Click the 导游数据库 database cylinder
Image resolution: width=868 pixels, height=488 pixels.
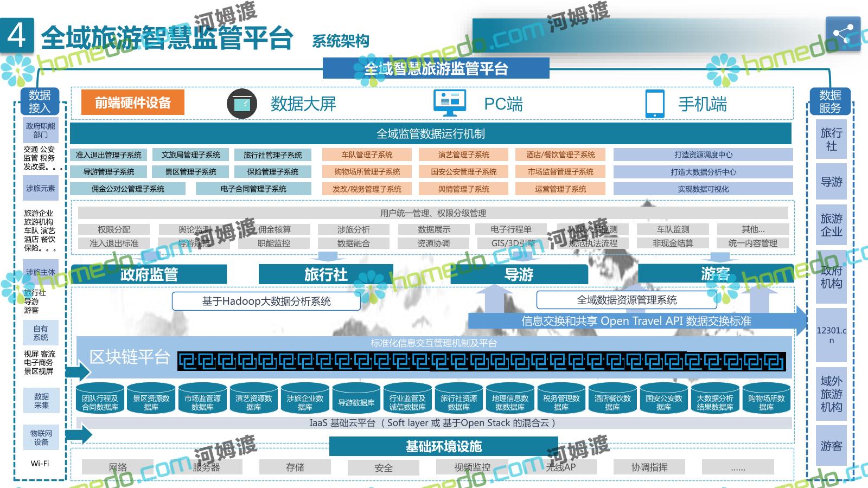356,400
